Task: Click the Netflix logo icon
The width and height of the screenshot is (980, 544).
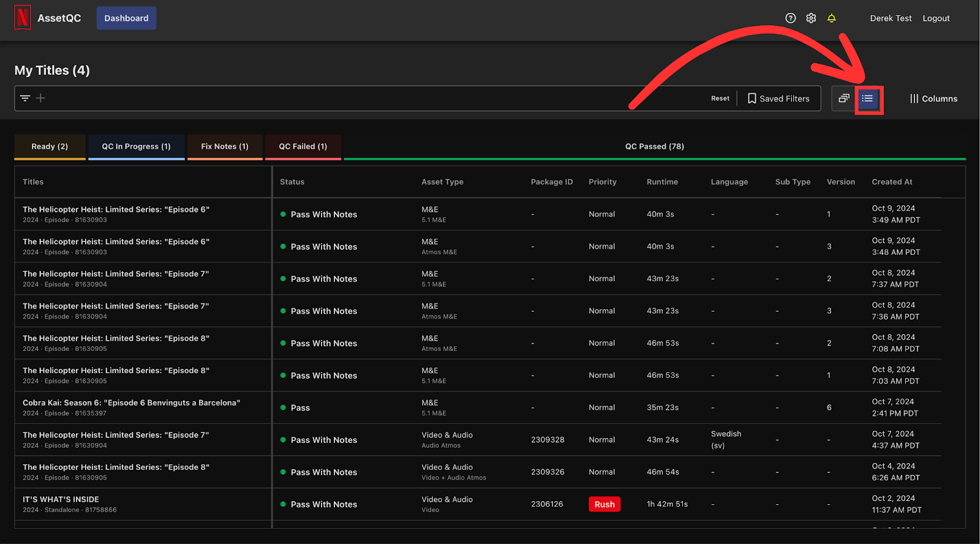Action: [x=23, y=18]
